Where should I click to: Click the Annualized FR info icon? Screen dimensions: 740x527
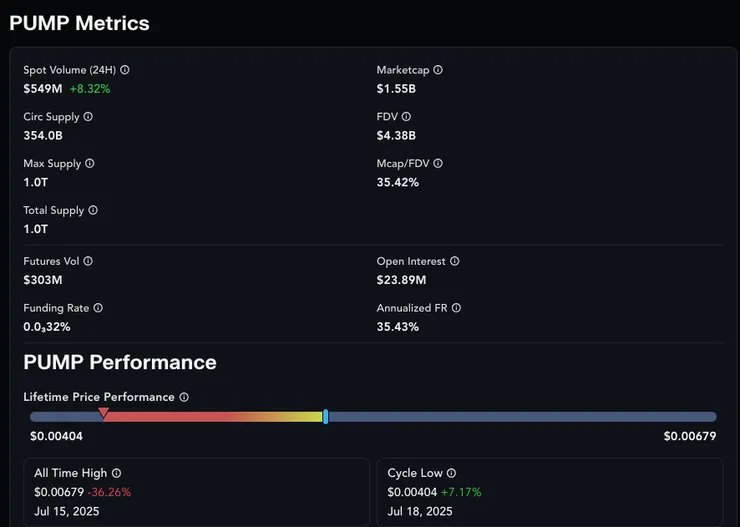[x=457, y=308]
